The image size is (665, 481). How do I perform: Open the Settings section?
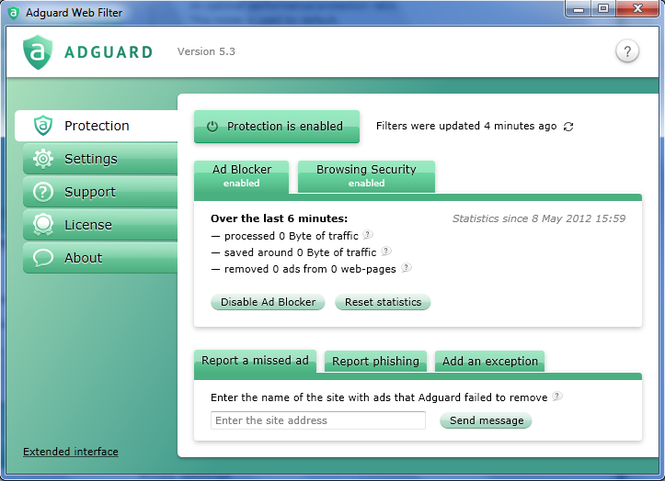[100, 159]
